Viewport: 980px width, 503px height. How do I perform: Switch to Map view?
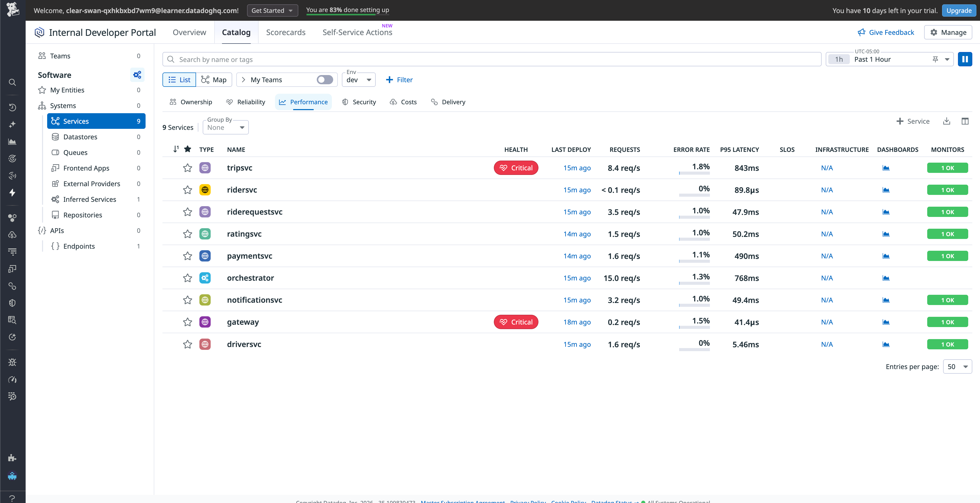pyautogui.click(x=214, y=79)
